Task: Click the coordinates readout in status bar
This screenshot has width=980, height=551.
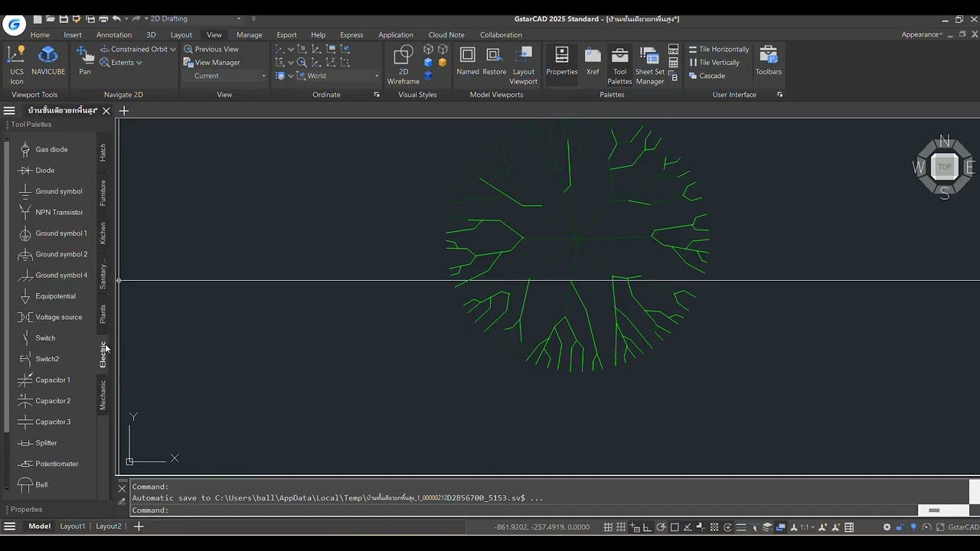Action: pos(542,527)
